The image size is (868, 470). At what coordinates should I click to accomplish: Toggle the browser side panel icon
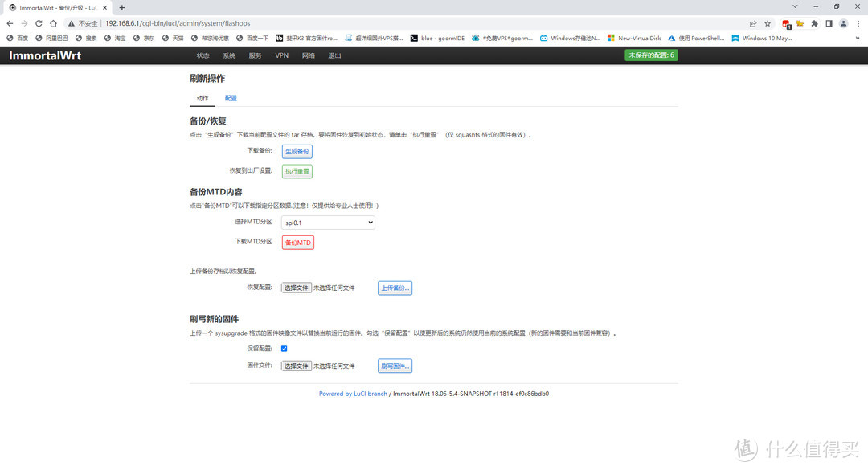click(829, 23)
